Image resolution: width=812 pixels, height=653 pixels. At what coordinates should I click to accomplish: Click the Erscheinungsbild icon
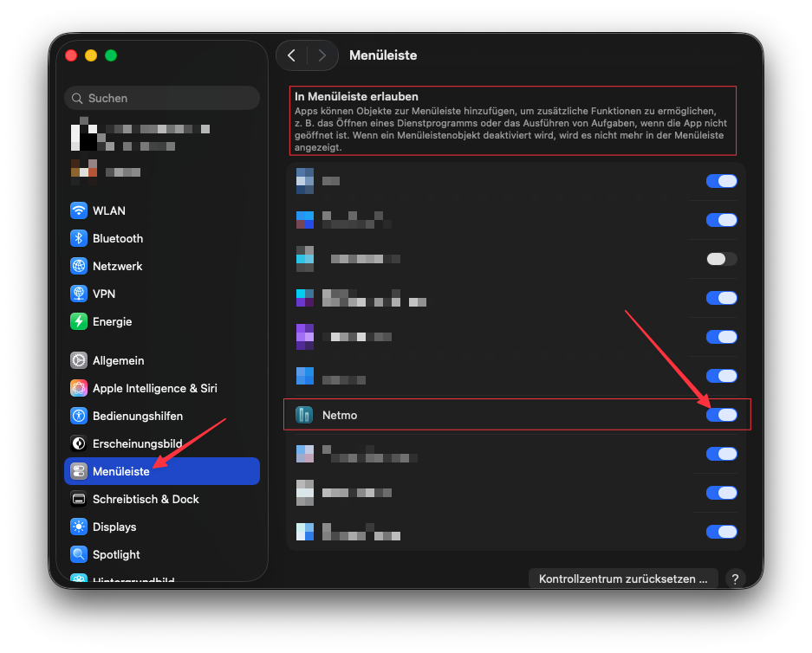[x=79, y=443]
